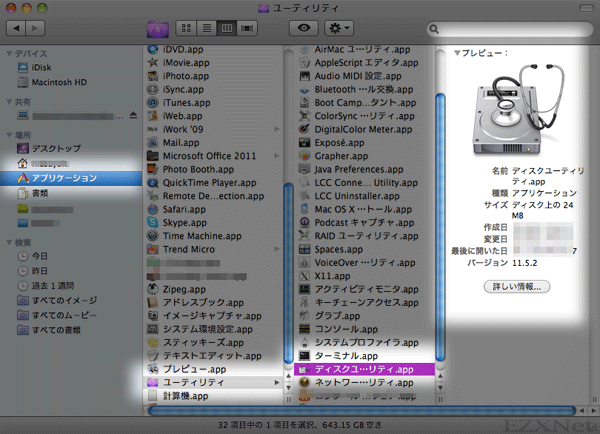
Task: Click the applications column vertical scrollbar
Action: coord(289,273)
